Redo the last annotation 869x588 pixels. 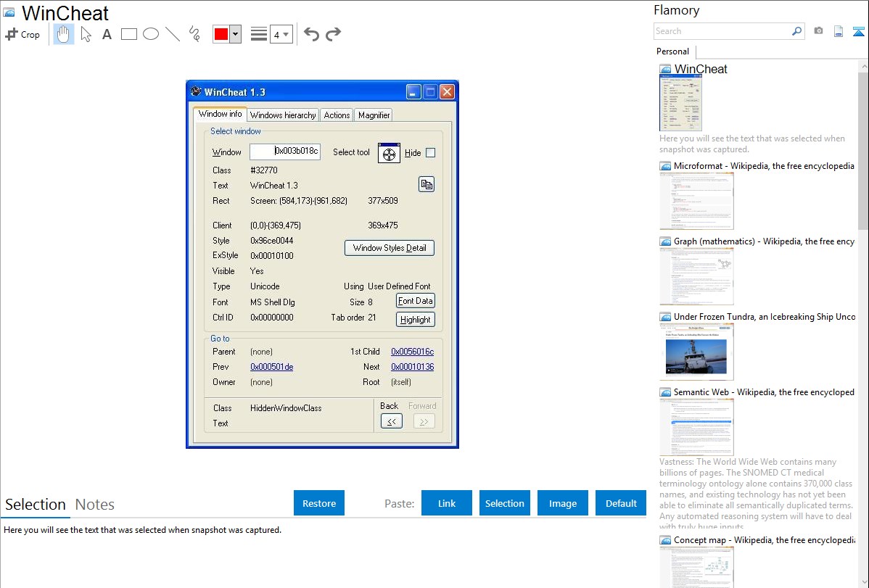[333, 34]
